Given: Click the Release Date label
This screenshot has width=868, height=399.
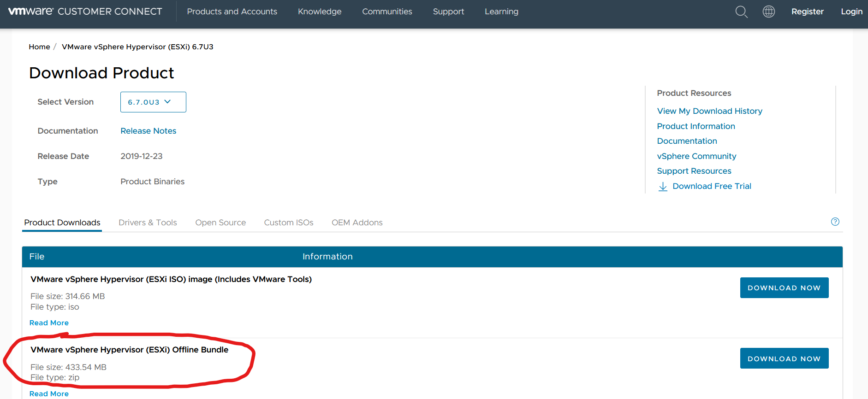Looking at the screenshot, I should click(63, 156).
